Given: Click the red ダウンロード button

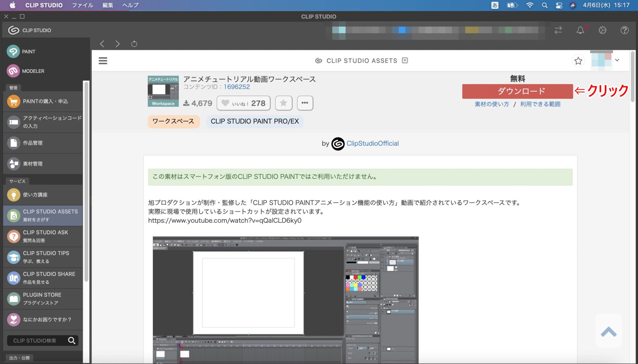Looking at the screenshot, I should point(517,91).
